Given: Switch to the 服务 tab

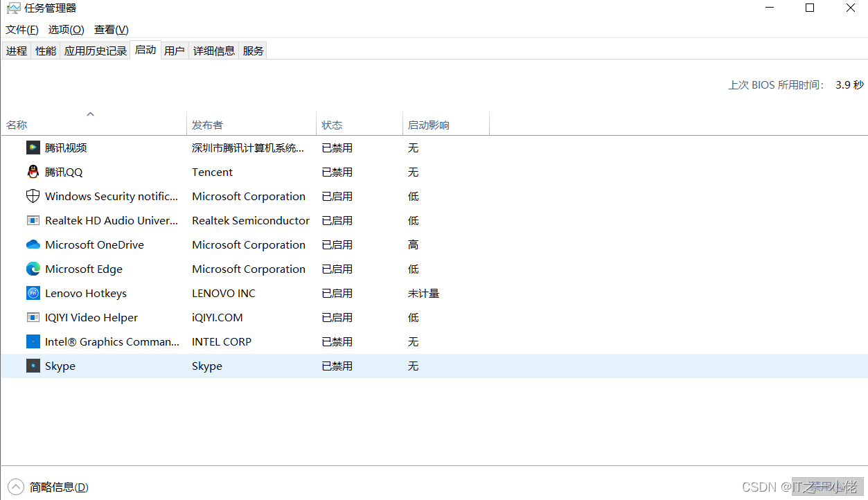Looking at the screenshot, I should click(254, 51).
